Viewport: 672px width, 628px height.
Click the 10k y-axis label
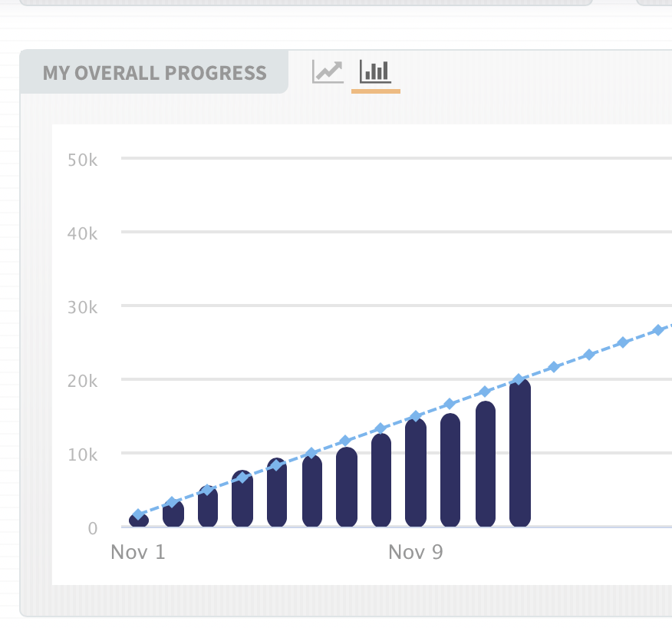pos(82,454)
